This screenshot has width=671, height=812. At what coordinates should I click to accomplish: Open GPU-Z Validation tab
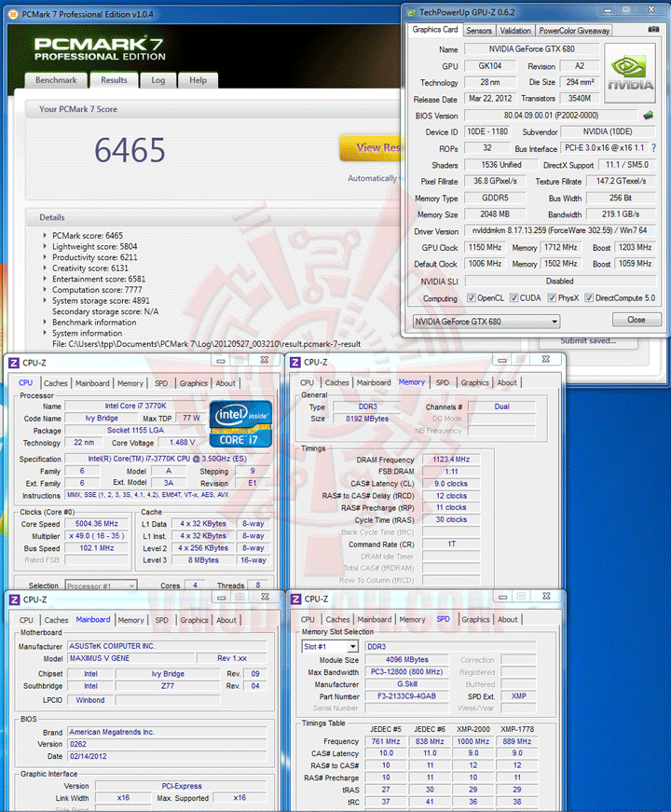pyautogui.click(x=515, y=31)
